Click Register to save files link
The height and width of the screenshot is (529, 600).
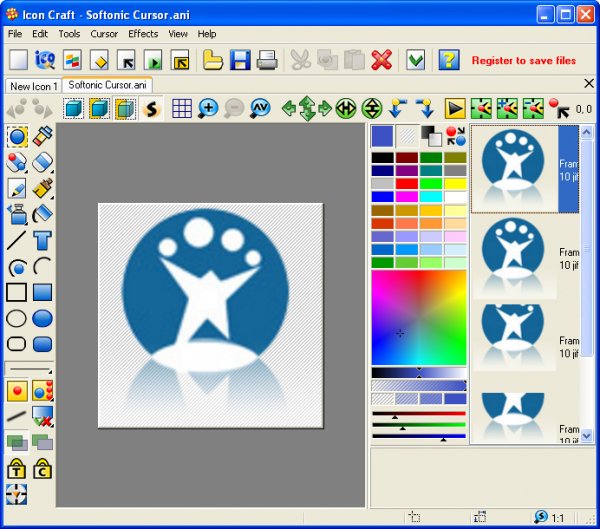pyautogui.click(x=523, y=60)
